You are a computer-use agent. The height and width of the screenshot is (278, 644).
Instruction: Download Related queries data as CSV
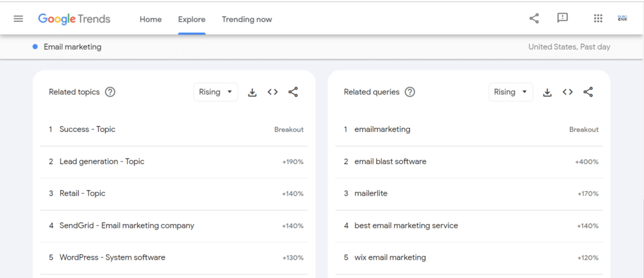click(547, 92)
